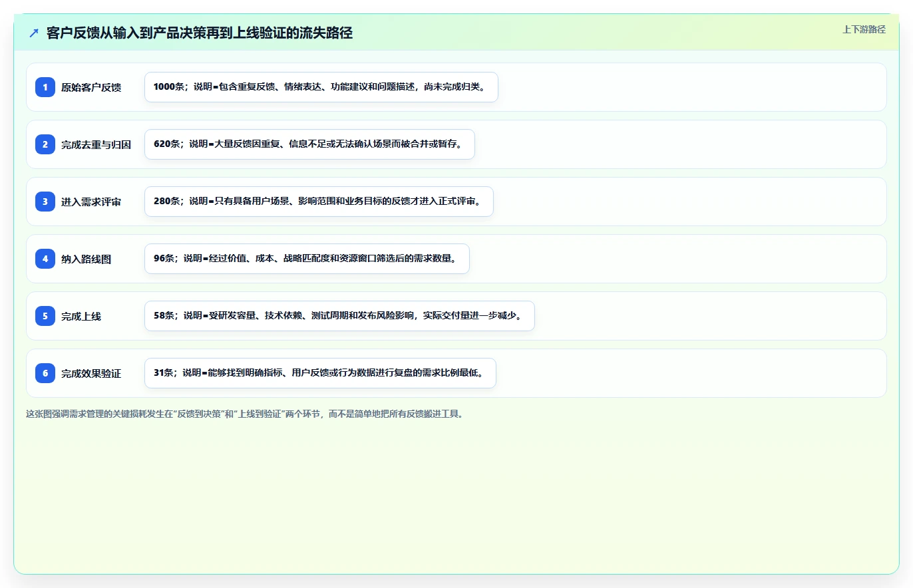
Task: Select the 纳入路线图 step label
Action: pyautogui.click(x=86, y=259)
